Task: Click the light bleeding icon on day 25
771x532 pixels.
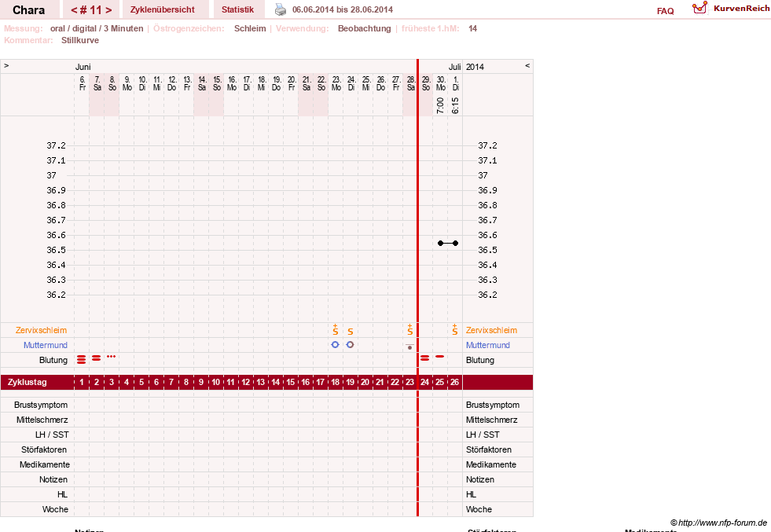Action: [439, 357]
